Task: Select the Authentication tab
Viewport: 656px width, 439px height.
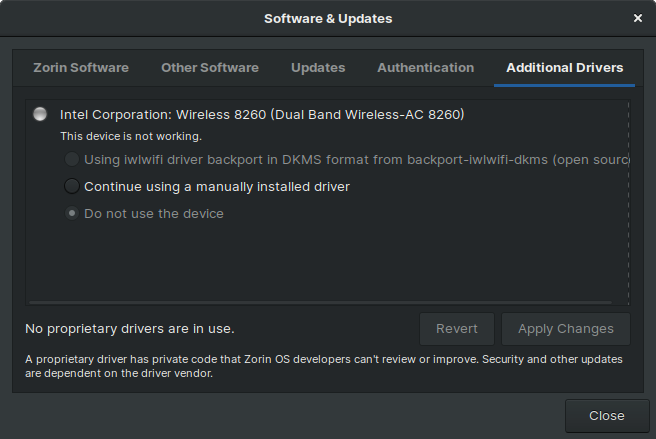Action: (x=425, y=68)
